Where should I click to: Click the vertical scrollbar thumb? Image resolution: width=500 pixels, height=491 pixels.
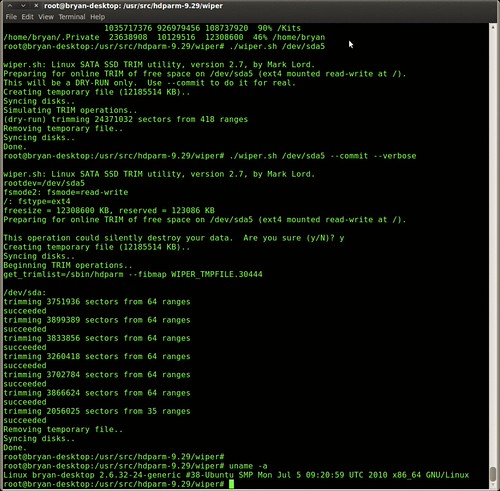pos(493,474)
